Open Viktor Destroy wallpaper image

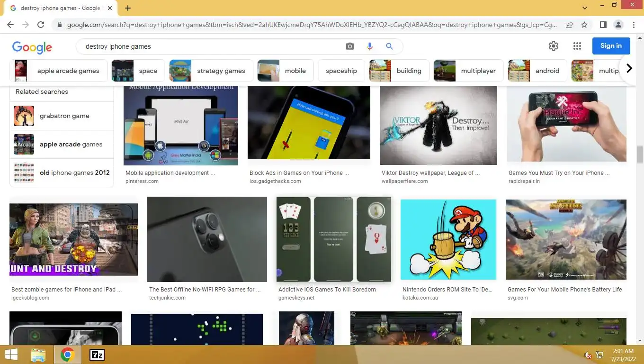point(438,126)
